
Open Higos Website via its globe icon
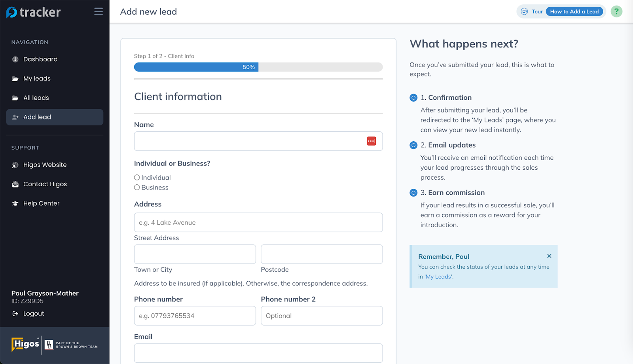click(15, 165)
